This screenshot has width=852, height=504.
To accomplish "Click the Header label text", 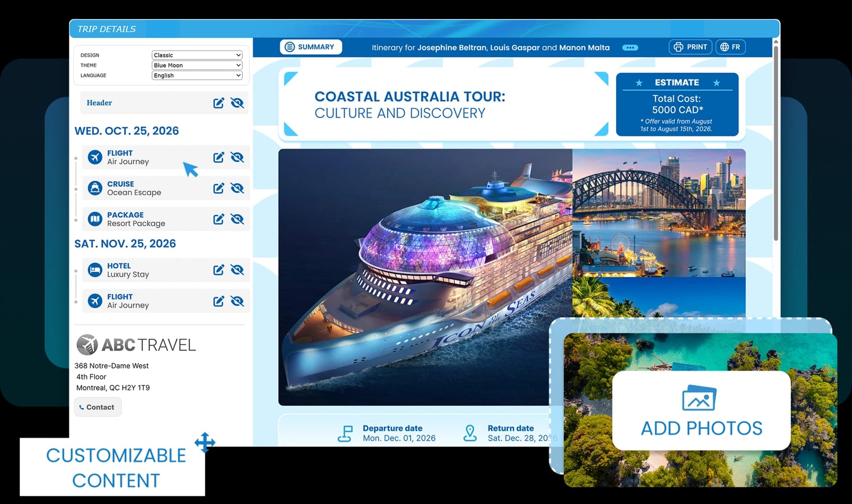I will pyautogui.click(x=99, y=103).
